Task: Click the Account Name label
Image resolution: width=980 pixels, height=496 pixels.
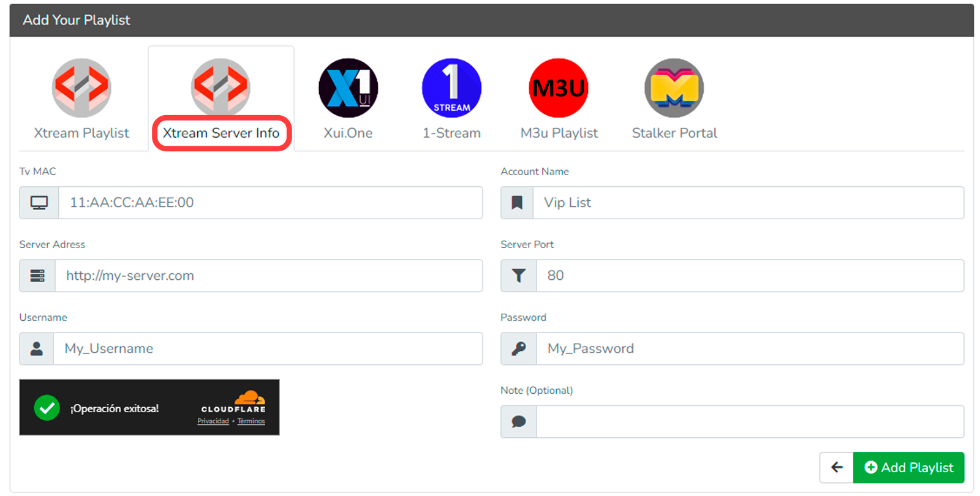Action: click(535, 171)
